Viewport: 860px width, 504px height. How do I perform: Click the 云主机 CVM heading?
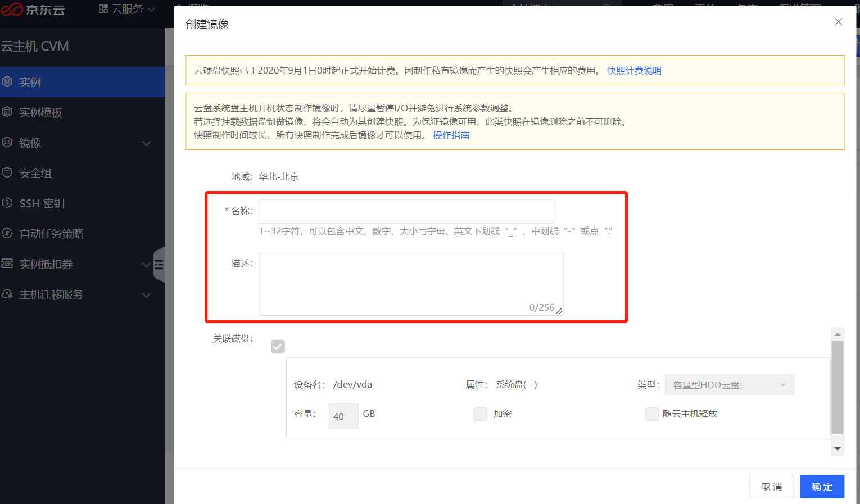point(34,46)
